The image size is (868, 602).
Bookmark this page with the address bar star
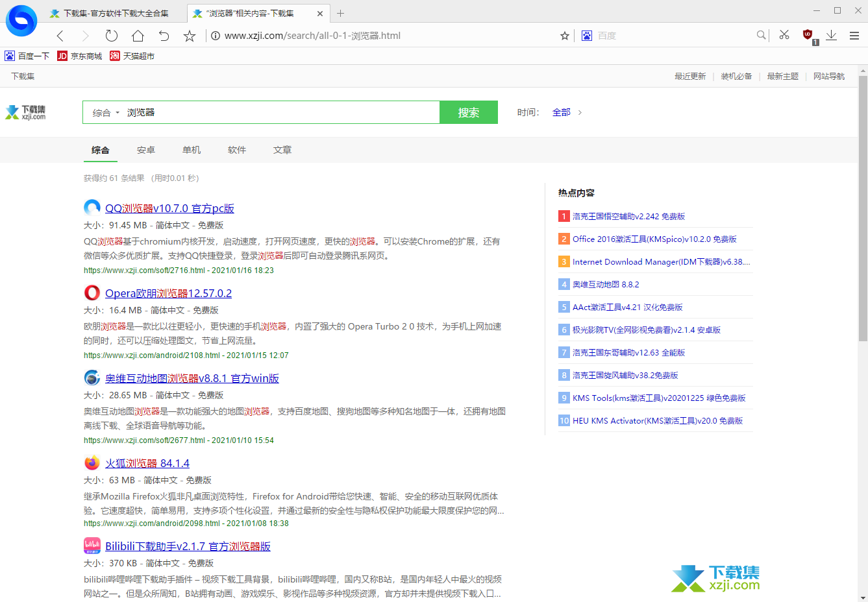(565, 36)
